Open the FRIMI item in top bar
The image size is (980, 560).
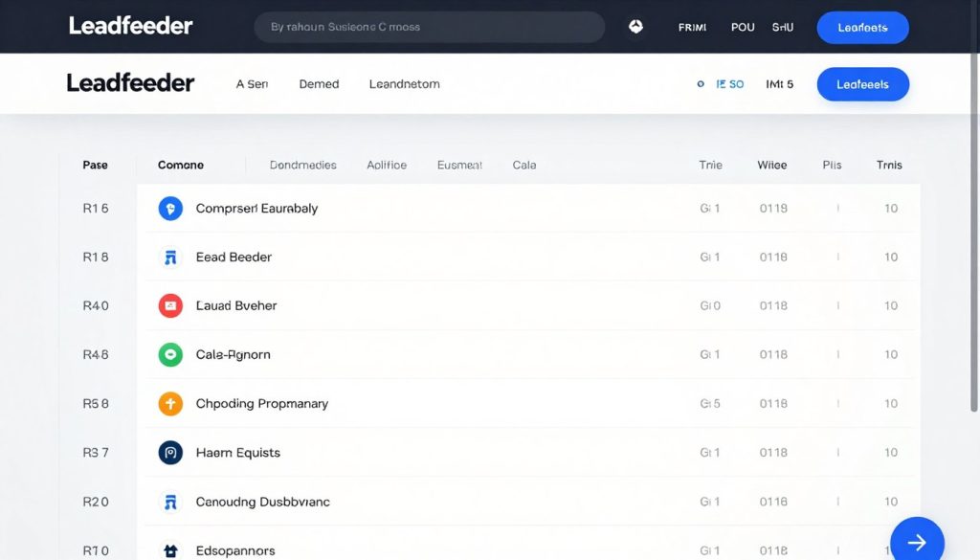click(x=692, y=28)
